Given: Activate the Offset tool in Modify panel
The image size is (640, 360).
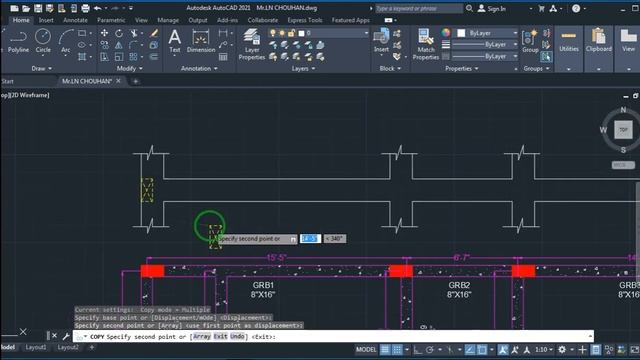Looking at the screenshot, I should (154, 57).
